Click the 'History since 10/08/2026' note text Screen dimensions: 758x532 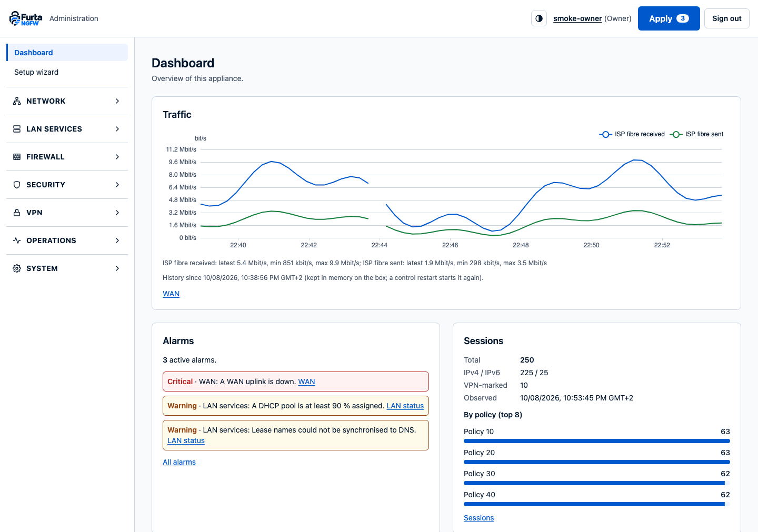[x=323, y=278]
